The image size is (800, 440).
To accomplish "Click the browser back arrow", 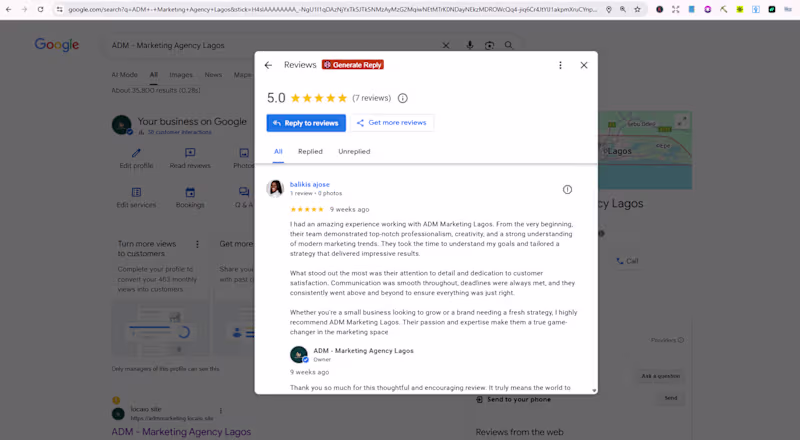I will [9, 9].
